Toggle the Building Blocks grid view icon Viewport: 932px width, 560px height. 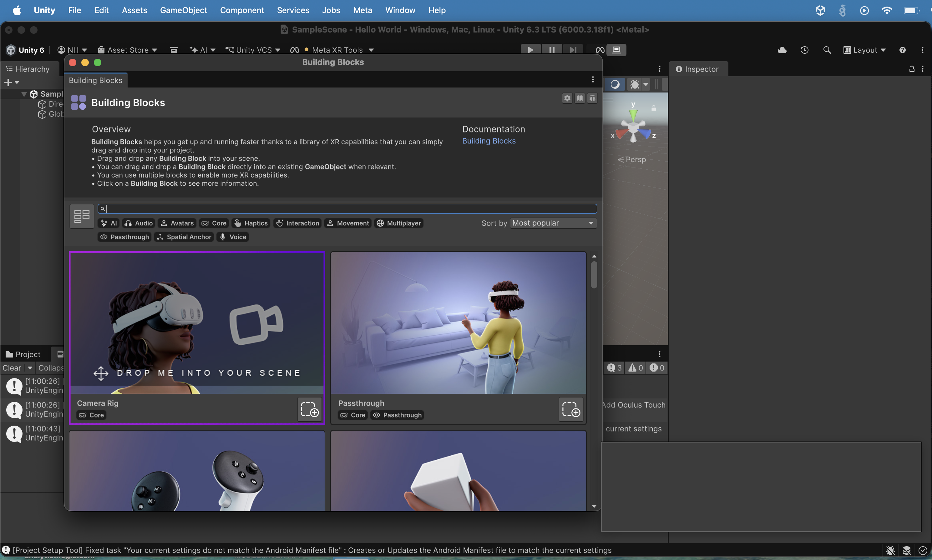click(x=82, y=216)
